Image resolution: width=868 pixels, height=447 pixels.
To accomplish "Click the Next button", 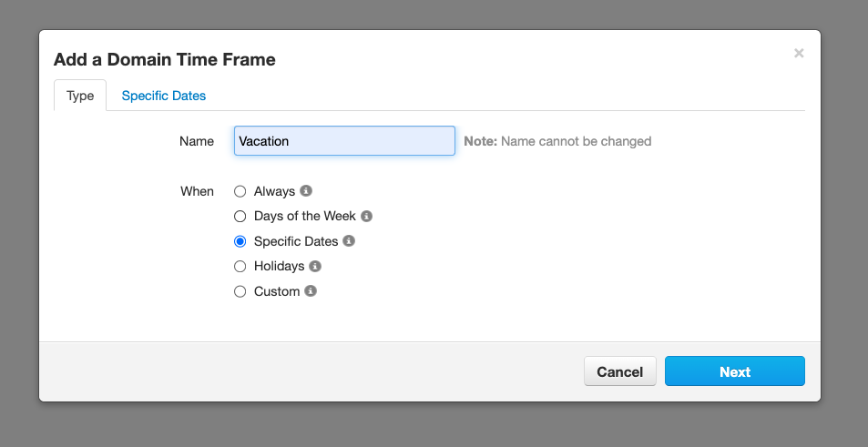I will [x=735, y=371].
